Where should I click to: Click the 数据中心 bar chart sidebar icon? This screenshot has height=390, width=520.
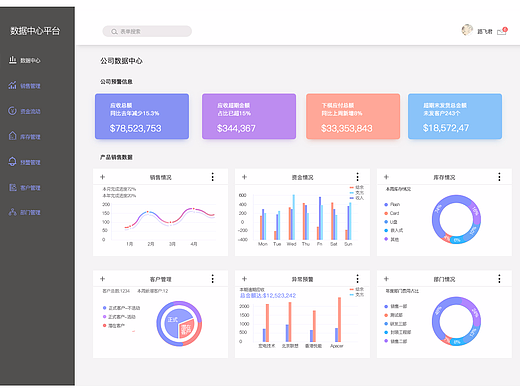(13, 60)
